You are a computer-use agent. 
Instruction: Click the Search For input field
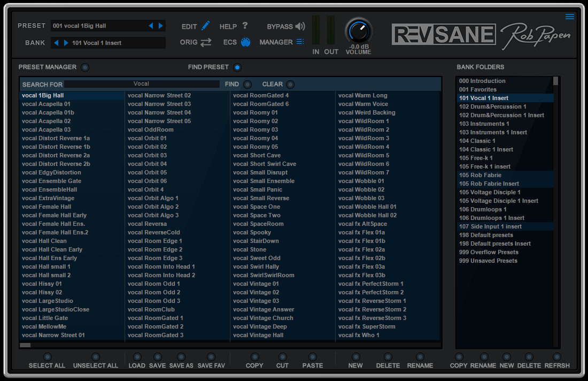point(142,83)
